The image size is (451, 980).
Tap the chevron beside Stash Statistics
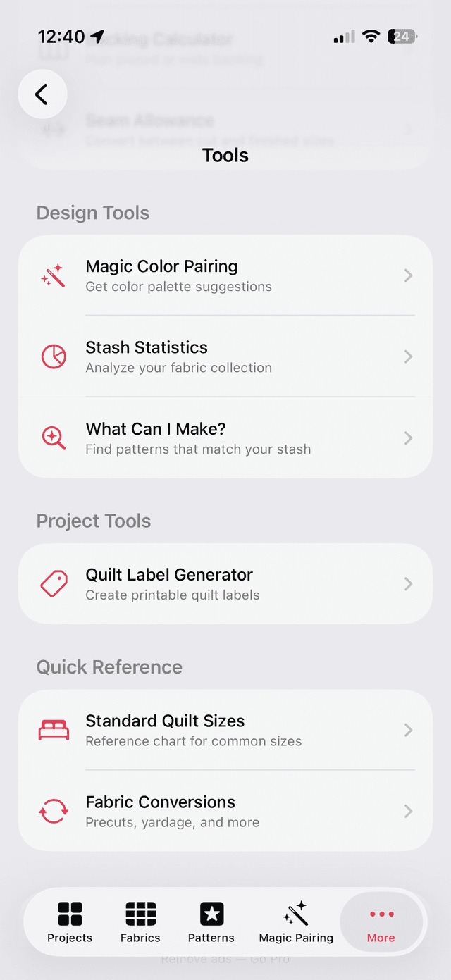[408, 357]
